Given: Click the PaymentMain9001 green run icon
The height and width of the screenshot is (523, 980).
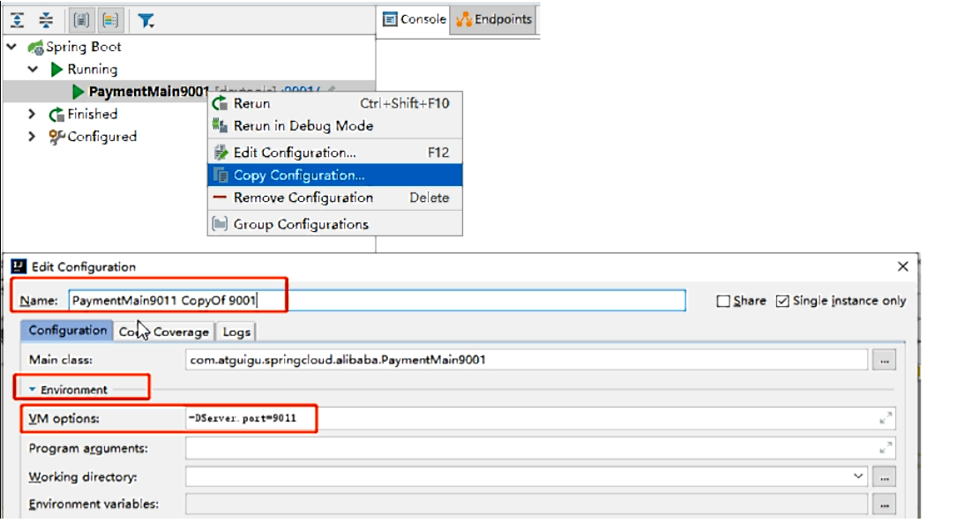Looking at the screenshot, I should coord(79,92).
